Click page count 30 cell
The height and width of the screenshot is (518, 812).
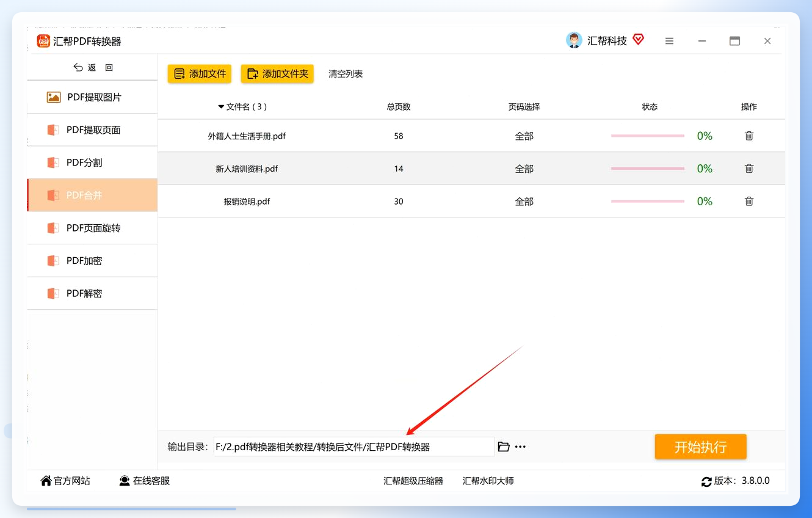pos(399,202)
